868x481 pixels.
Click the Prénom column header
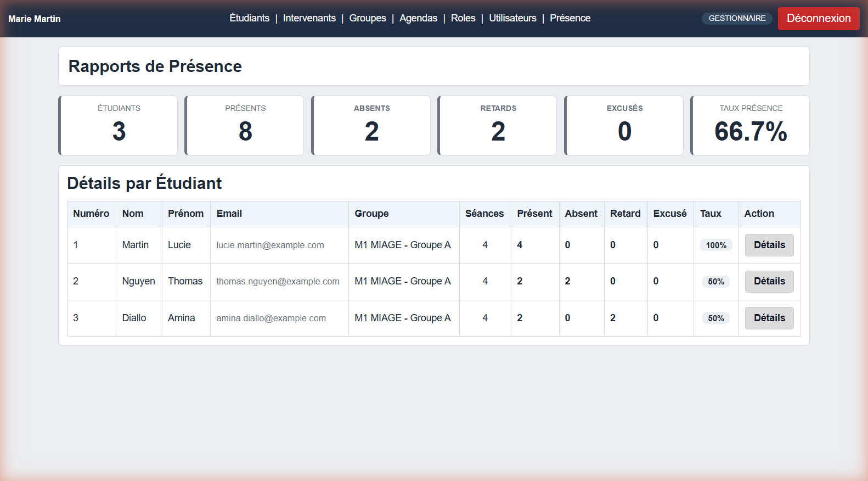(x=185, y=214)
